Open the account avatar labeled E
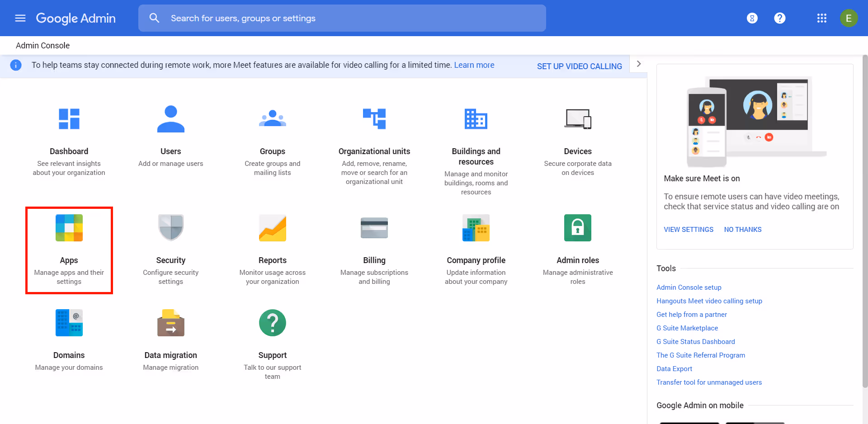 (849, 18)
